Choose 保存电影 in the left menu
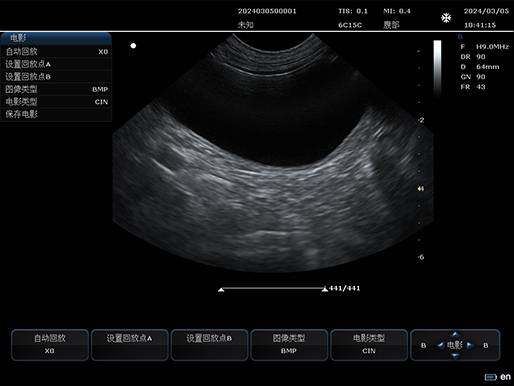 click(56, 114)
